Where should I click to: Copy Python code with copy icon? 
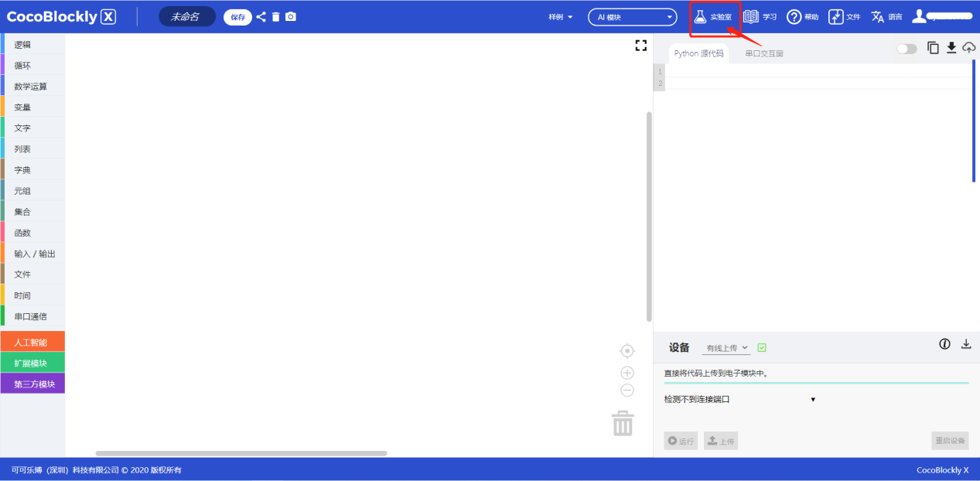pos(934,48)
